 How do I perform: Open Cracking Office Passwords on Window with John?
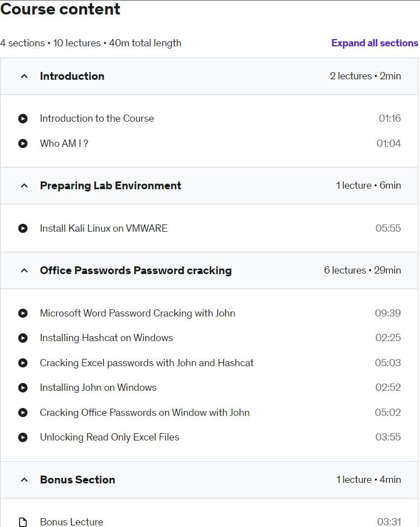(x=144, y=413)
